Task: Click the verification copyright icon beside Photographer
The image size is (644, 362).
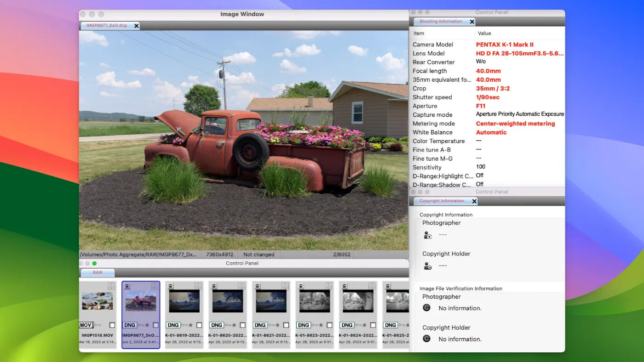Action: 427,308
